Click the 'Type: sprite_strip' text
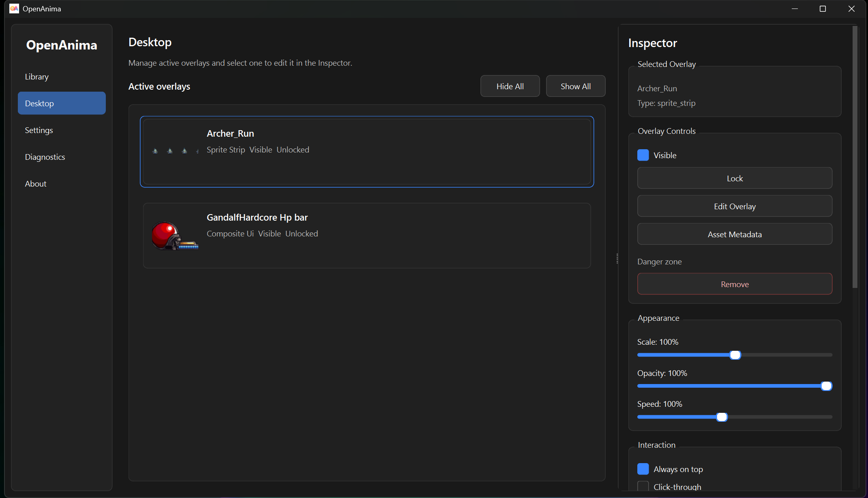The width and height of the screenshot is (868, 498). [666, 103]
